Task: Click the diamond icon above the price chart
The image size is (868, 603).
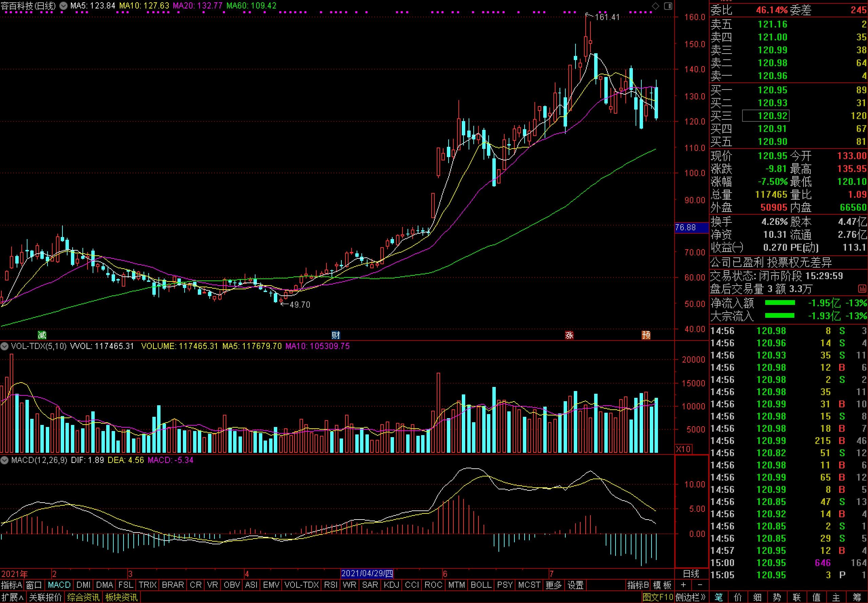Action: pos(656,6)
